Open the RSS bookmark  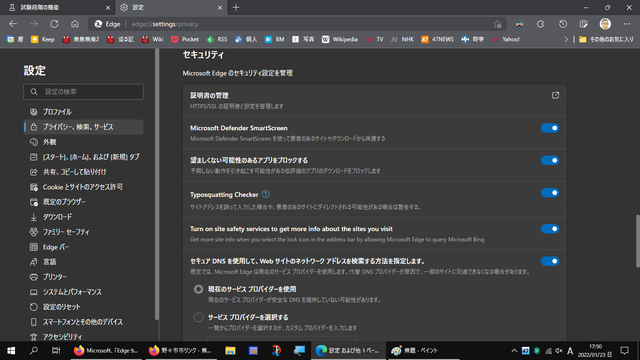[217, 39]
